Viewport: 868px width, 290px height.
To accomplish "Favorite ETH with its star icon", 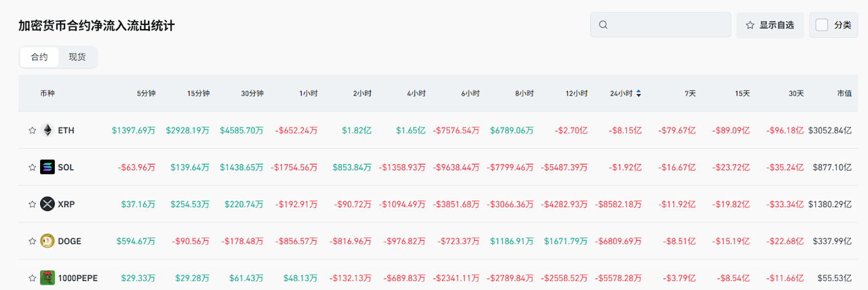I will coord(32,130).
